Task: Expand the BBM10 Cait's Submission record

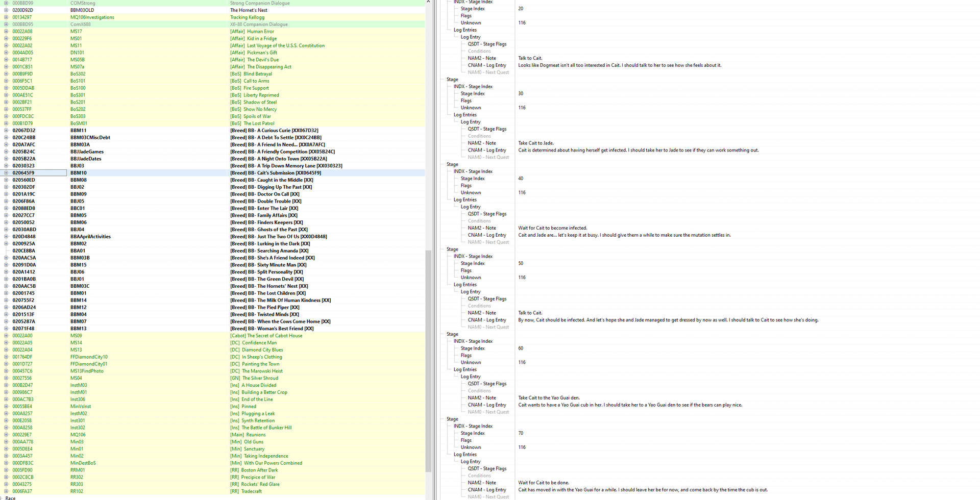Action: click(6, 173)
